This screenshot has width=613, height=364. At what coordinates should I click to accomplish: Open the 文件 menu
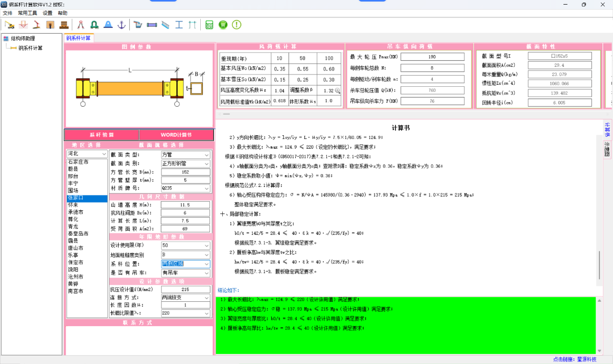click(x=7, y=13)
